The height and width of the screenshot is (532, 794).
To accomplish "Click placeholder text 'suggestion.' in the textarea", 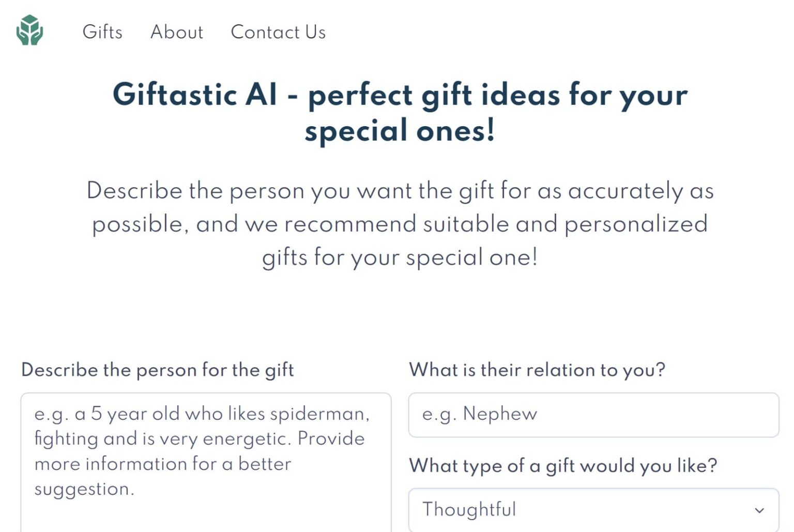I will (x=84, y=489).
